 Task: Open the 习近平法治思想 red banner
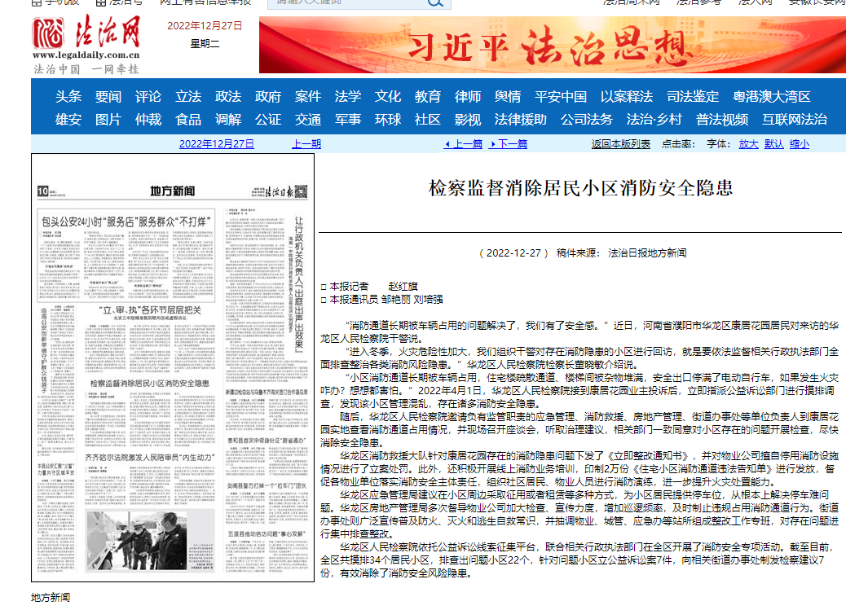552,46
